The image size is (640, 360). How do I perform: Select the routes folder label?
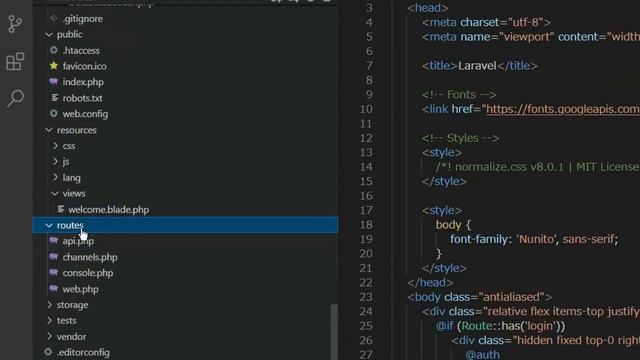70,225
